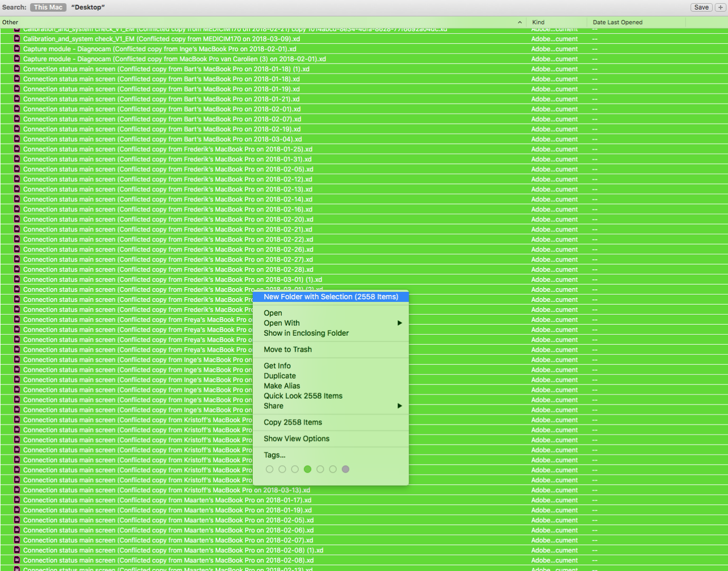The height and width of the screenshot is (571, 728).
Task: Choose Move to Trash in context menu
Action: [x=331, y=349]
